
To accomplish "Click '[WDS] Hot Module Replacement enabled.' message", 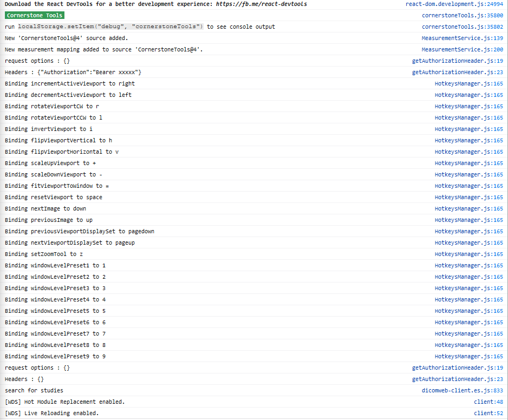I will point(65,402).
